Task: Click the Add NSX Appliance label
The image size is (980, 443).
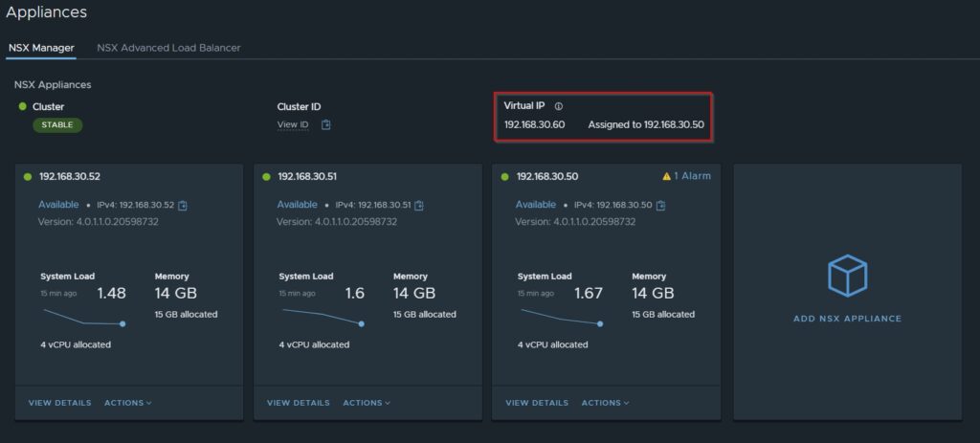Action: [x=848, y=319]
